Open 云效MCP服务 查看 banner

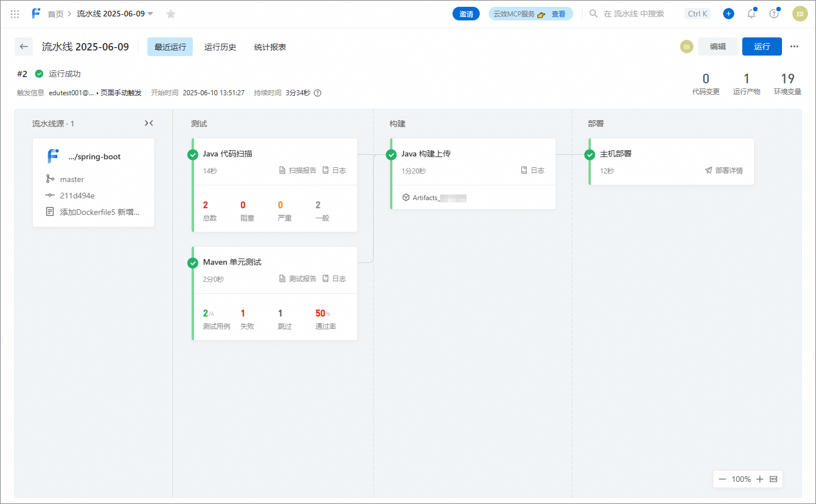[531, 14]
